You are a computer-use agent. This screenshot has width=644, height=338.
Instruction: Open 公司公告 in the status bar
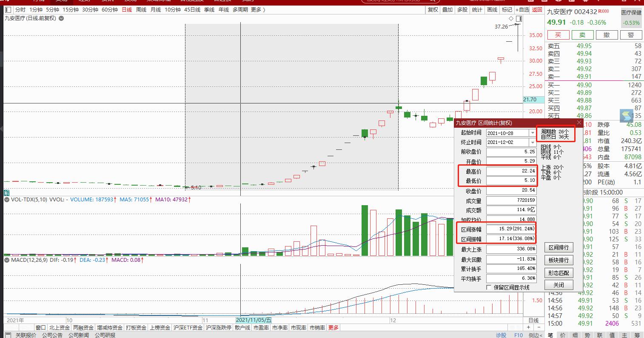pos(52,335)
